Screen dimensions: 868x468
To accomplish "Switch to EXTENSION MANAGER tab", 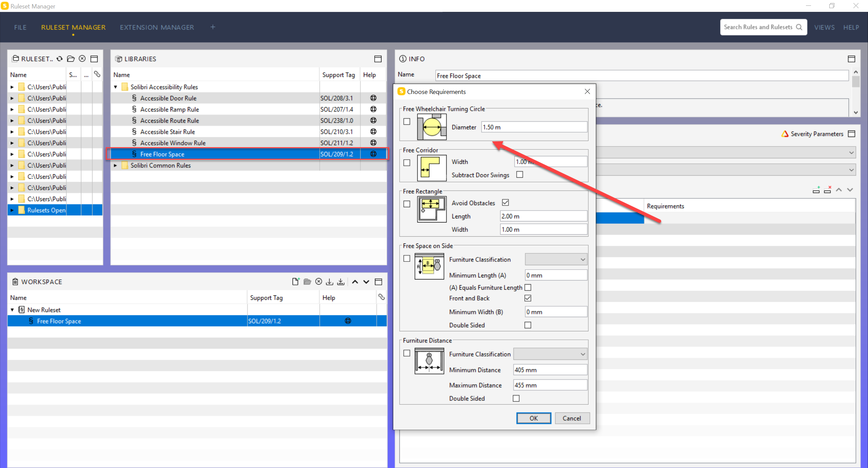I will (x=157, y=27).
